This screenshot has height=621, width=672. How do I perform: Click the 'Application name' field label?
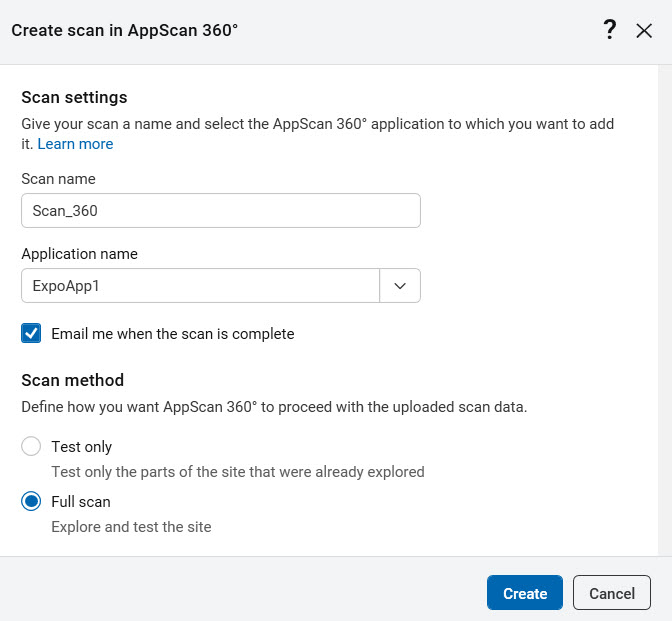click(79, 254)
